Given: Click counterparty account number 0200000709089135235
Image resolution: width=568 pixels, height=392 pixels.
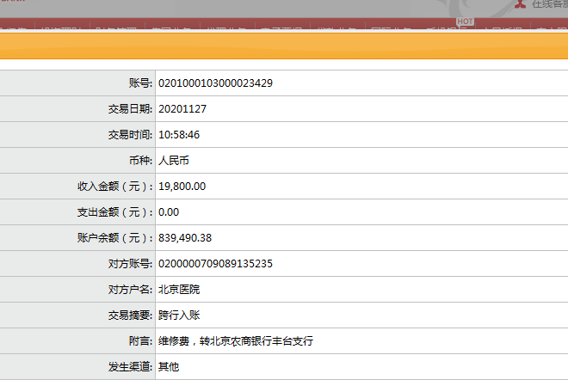Looking at the screenshot, I should coord(215,264).
